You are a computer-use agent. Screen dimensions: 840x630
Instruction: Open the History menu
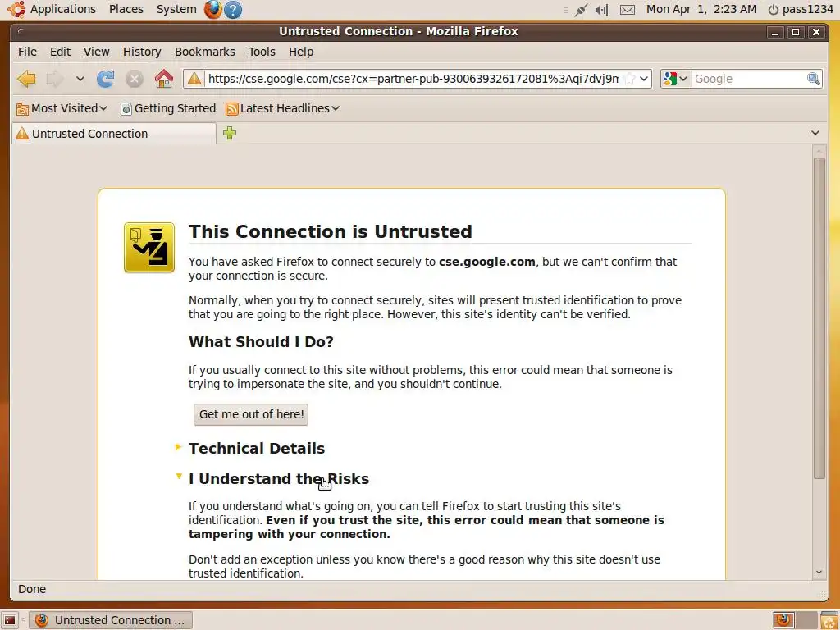[x=142, y=52]
